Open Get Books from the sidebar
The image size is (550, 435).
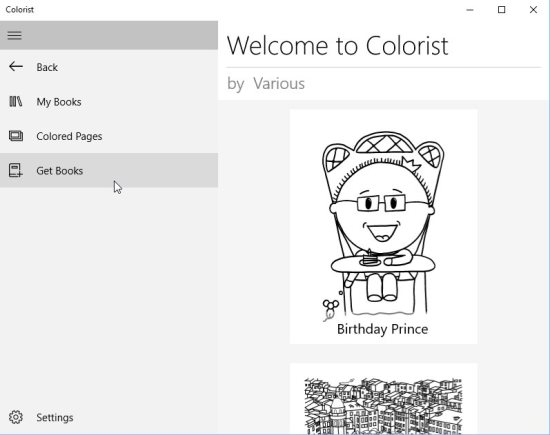(109, 170)
